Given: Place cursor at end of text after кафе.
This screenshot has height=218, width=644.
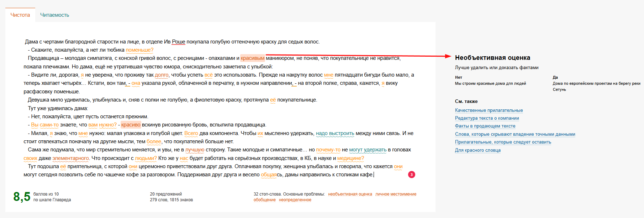Looking at the screenshot, I should 374,175.
